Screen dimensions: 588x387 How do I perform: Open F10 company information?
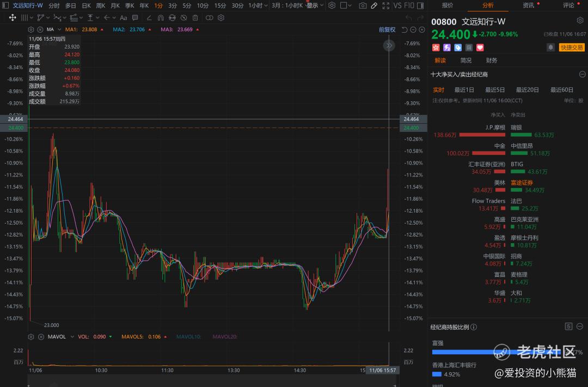point(409,5)
